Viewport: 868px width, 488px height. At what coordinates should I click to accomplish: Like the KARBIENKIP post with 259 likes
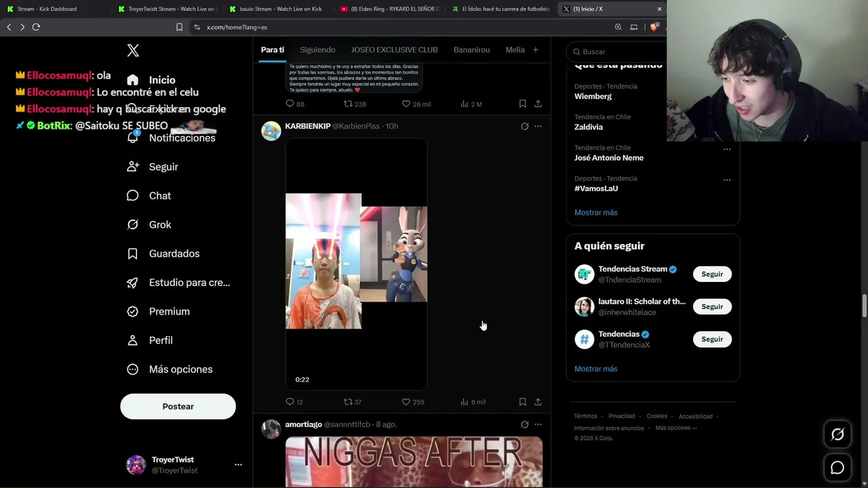[413, 402]
